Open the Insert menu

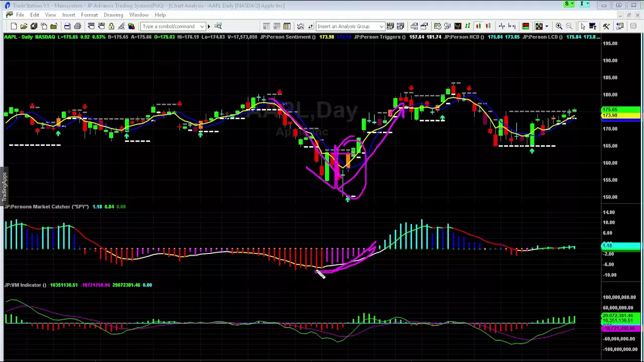tap(68, 15)
